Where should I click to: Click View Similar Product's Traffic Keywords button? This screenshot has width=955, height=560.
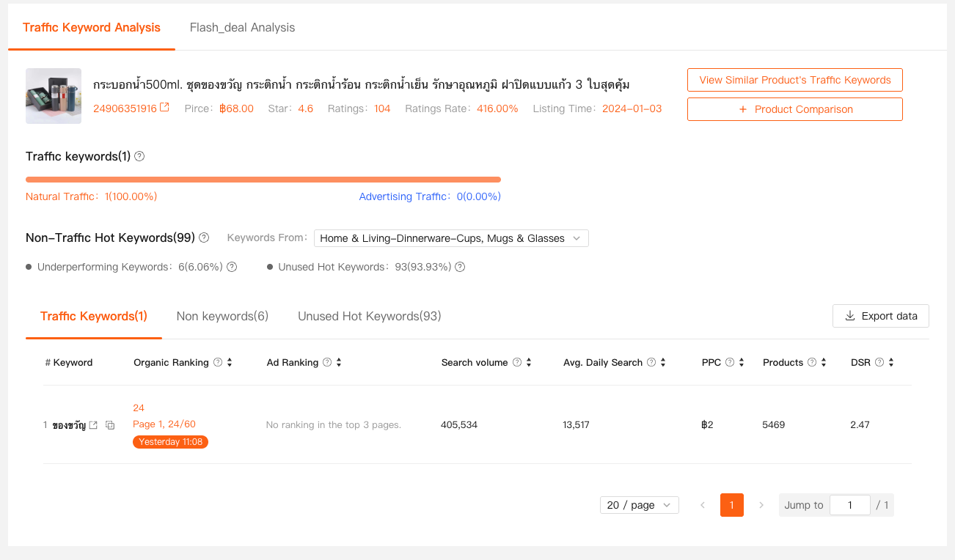[x=794, y=80]
